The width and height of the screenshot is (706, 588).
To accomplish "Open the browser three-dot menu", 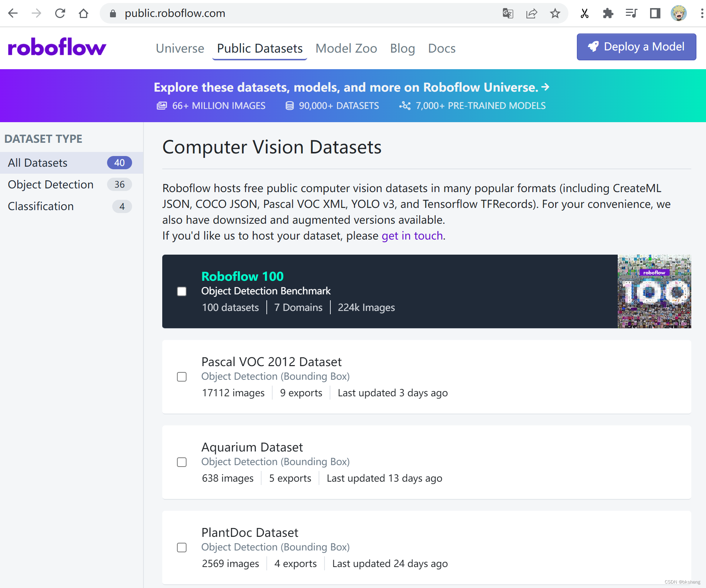I will [702, 14].
